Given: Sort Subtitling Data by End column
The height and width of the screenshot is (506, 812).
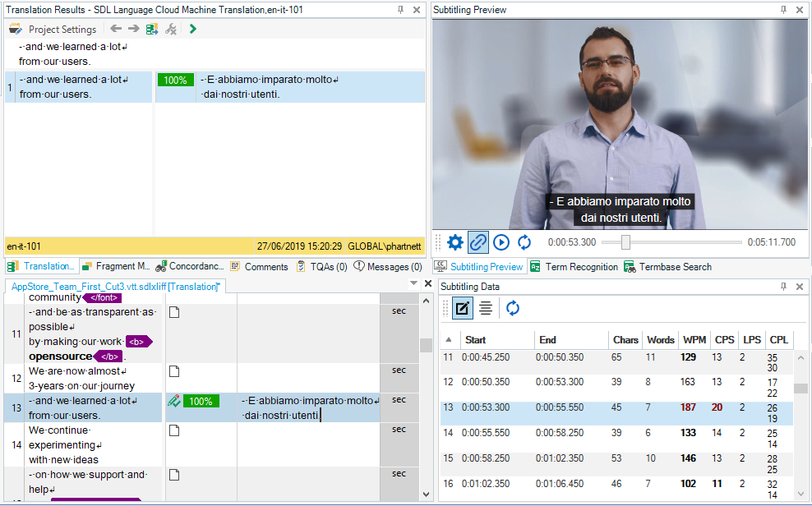Looking at the screenshot, I should click(x=572, y=340).
